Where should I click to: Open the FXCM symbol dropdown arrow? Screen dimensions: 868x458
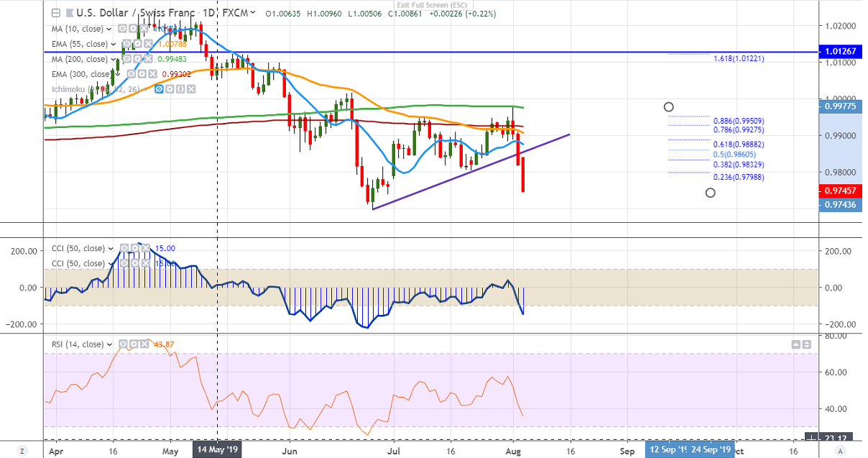pos(253,12)
